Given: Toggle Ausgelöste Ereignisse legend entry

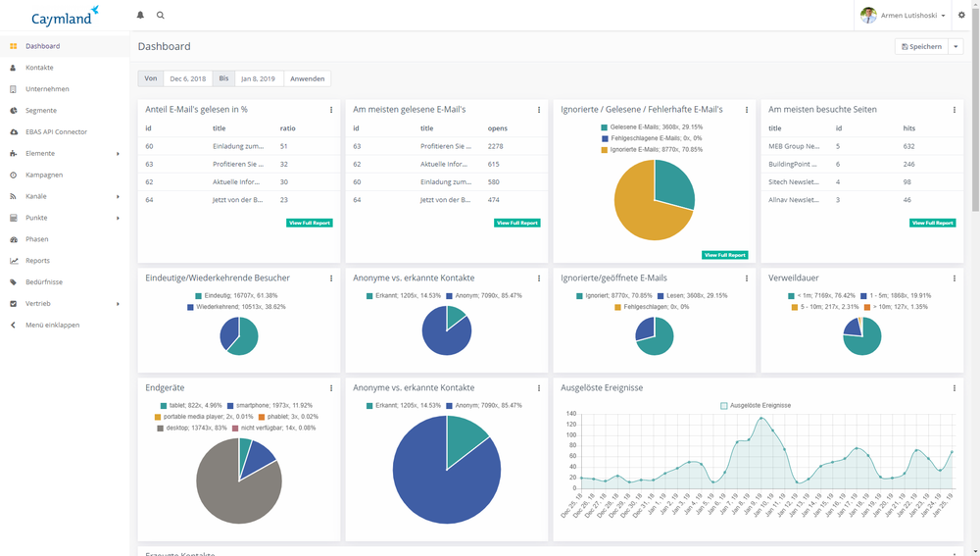Looking at the screenshot, I should [x=756, y=405].
